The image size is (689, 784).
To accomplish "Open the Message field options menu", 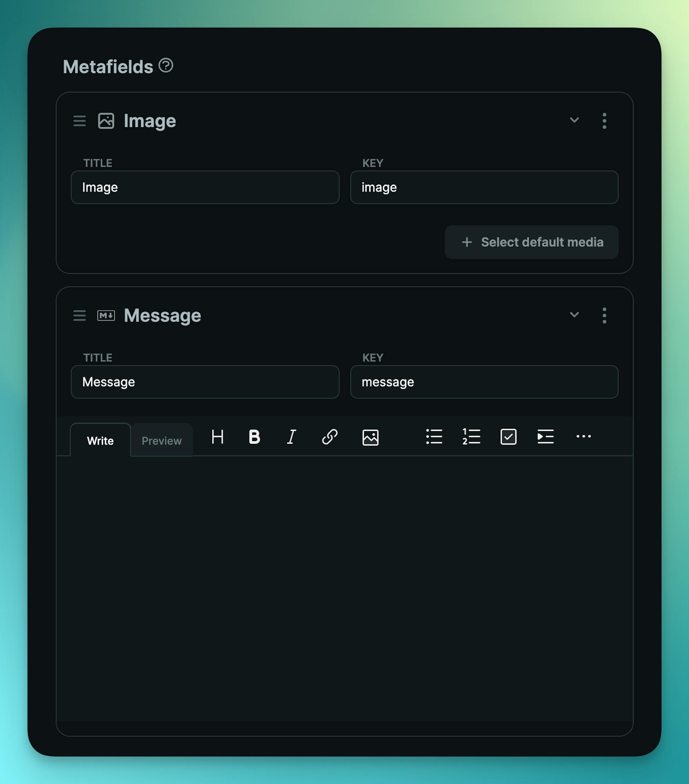I will pos(604,315).
